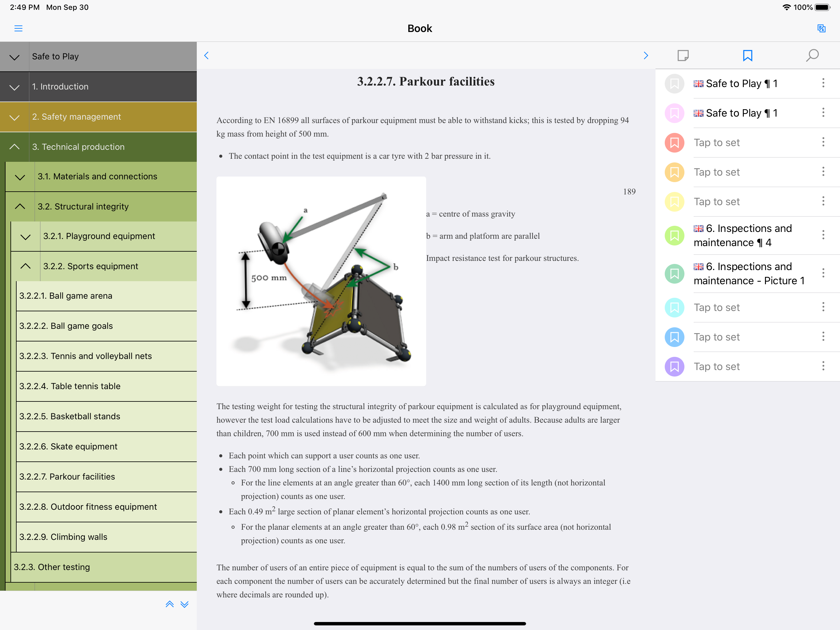This screenshot has width=840, height=630.
Task: Collapse all sections double-up arrow
Action: coord(170,604)
